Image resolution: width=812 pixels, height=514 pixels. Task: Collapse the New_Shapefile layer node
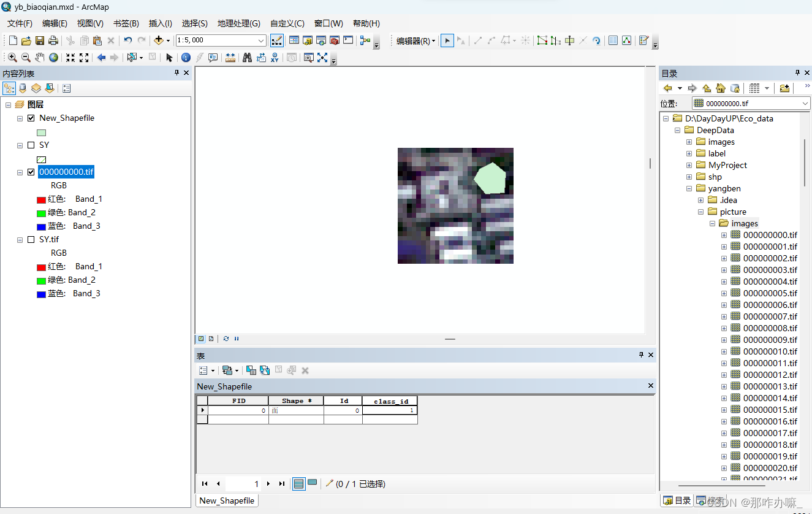(20, 118)
